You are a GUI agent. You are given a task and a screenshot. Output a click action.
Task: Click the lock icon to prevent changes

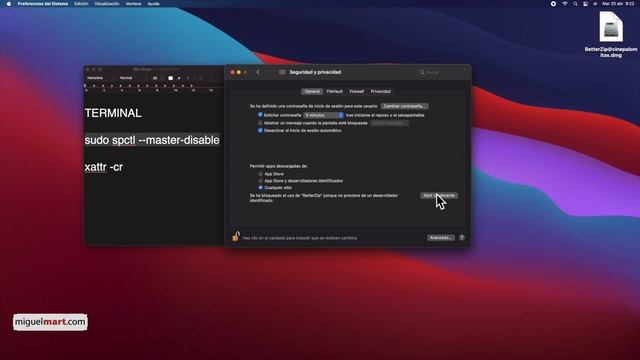(x=236, y=236)
